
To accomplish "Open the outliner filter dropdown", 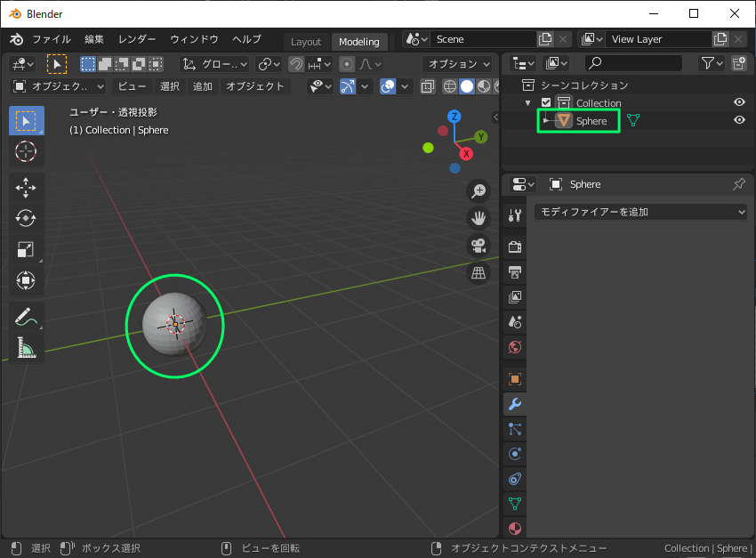I will click(712, 63).
